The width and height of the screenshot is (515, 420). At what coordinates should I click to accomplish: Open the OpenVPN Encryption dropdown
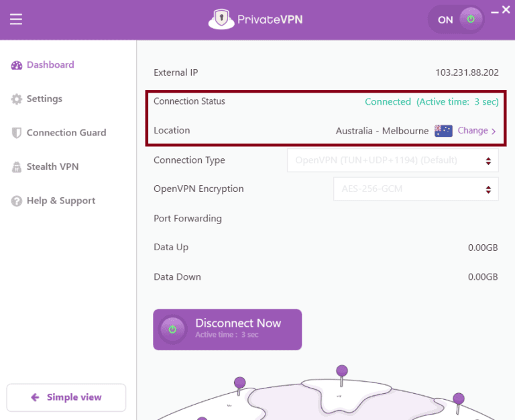click(416, 189)
